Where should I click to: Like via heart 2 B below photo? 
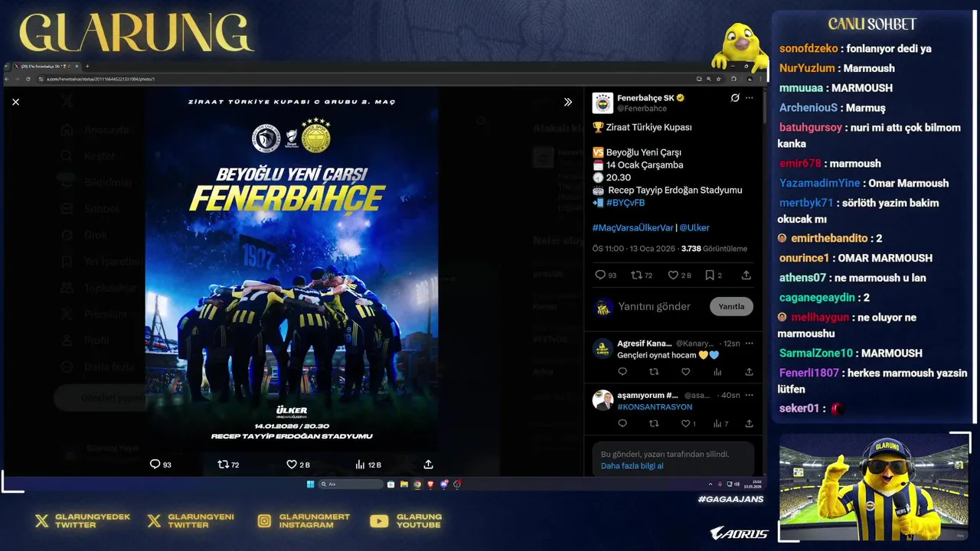click(297, 464)
